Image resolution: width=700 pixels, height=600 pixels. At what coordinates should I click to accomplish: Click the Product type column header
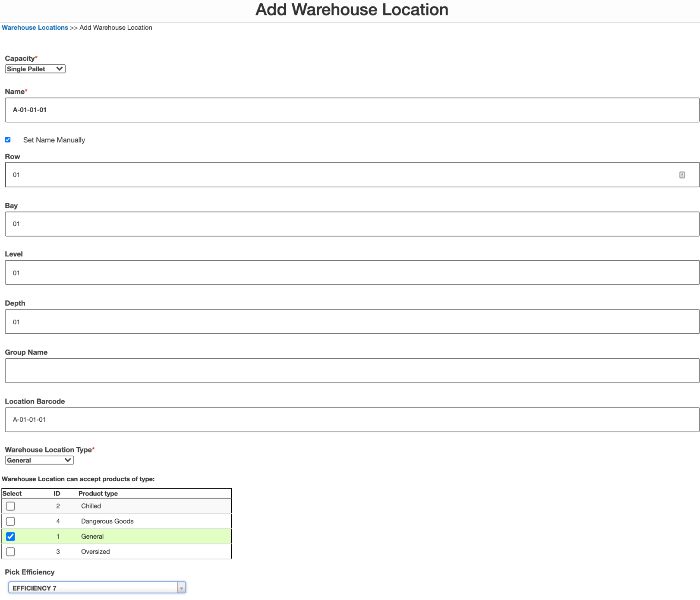pyautogui.click(x=98, y=493)
